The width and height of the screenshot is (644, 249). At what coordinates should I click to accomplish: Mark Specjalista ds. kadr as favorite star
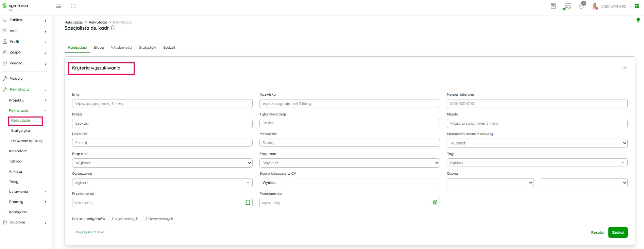113,28
